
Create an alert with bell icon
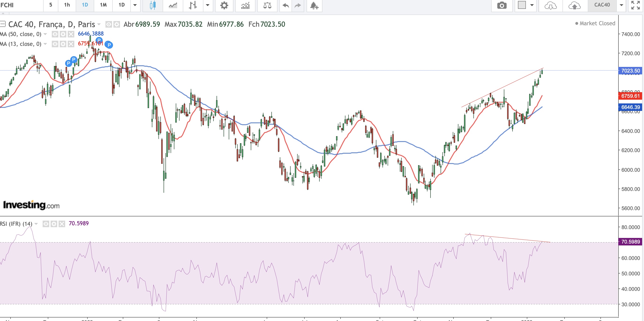click(x=314, y=5)
